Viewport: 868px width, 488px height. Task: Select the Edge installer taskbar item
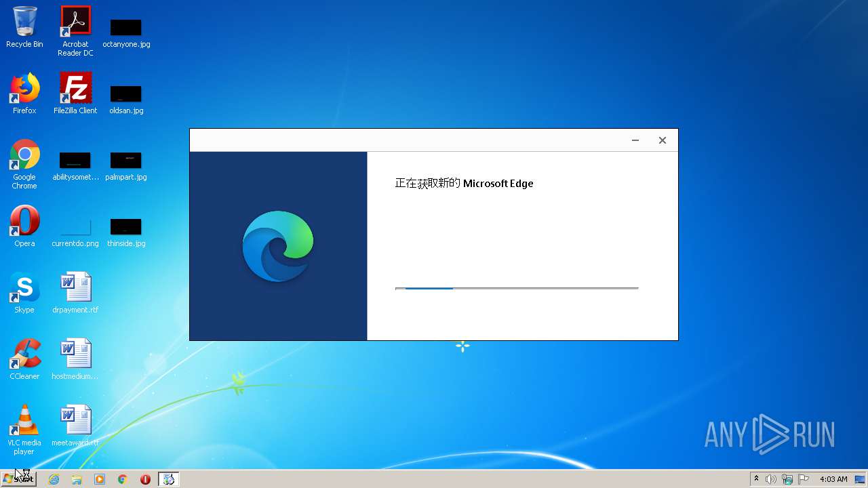click(x=168, y=479)
